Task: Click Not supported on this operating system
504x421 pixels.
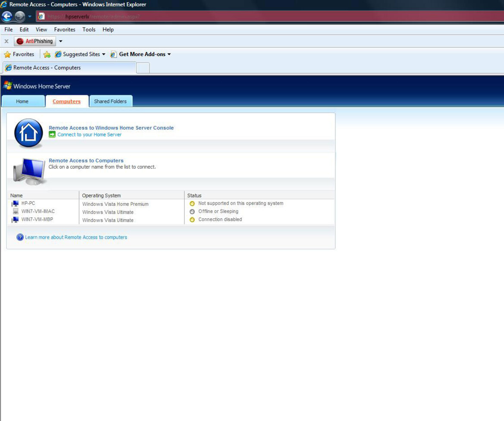Action: (241, 203)
